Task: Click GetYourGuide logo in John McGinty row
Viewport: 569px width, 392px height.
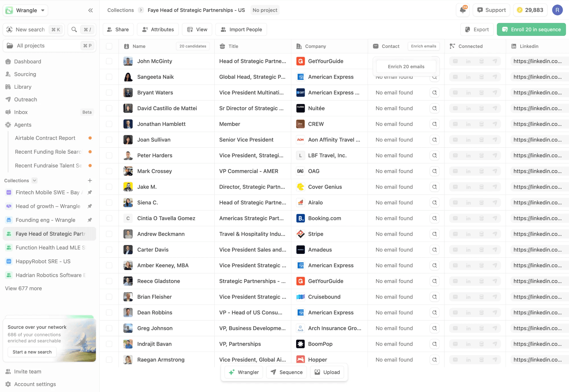Action: tap(300, 61)
